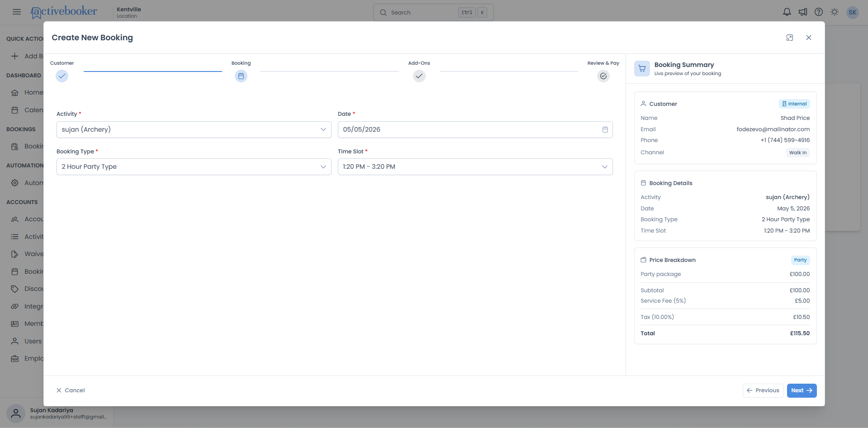868x428 pixels.
Task: Click the hamburger menu icon
Action: pos(17,12)
